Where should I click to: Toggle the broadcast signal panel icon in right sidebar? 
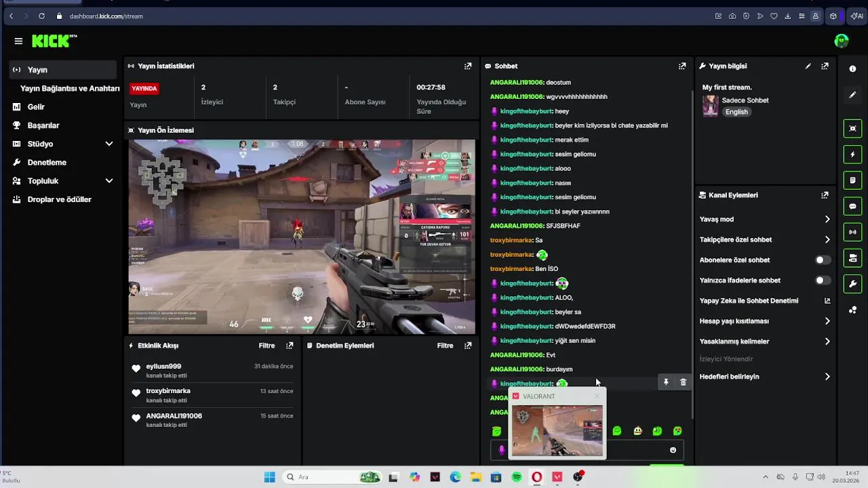(x=852, y=232)
